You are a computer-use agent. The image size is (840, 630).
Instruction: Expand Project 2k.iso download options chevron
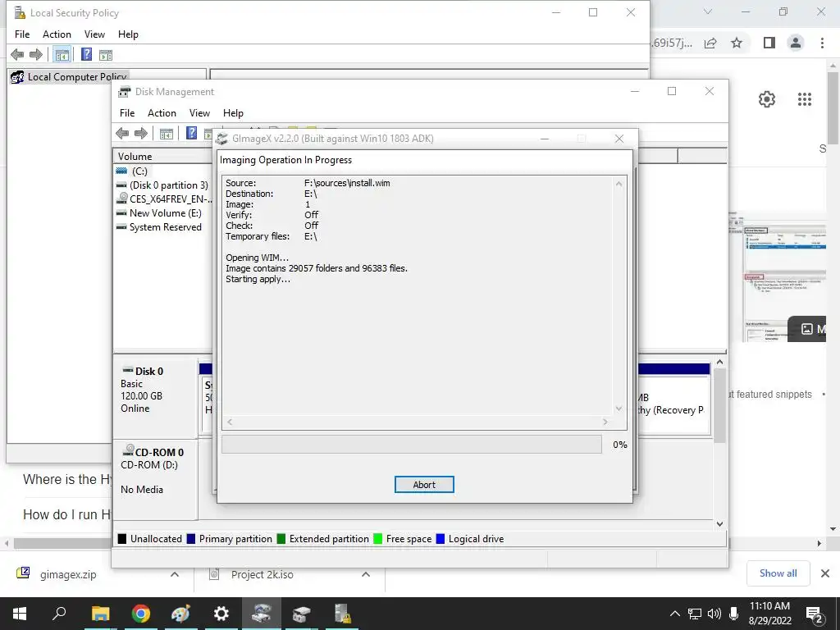coord(366,574)
